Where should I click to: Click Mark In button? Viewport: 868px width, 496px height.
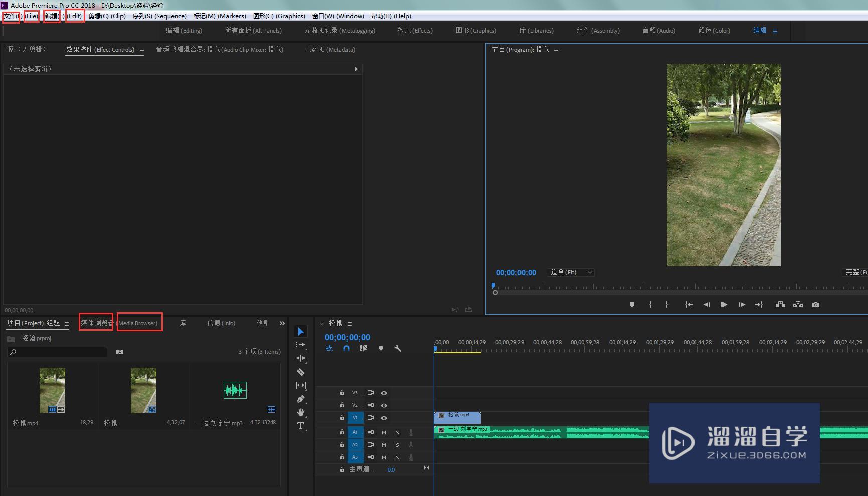[650, 305]
